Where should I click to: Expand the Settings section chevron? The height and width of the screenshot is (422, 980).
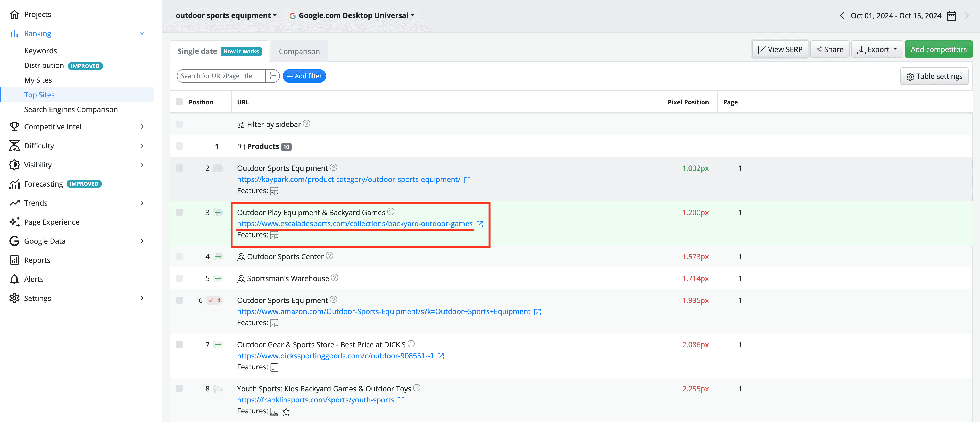[x=142, y=298]
